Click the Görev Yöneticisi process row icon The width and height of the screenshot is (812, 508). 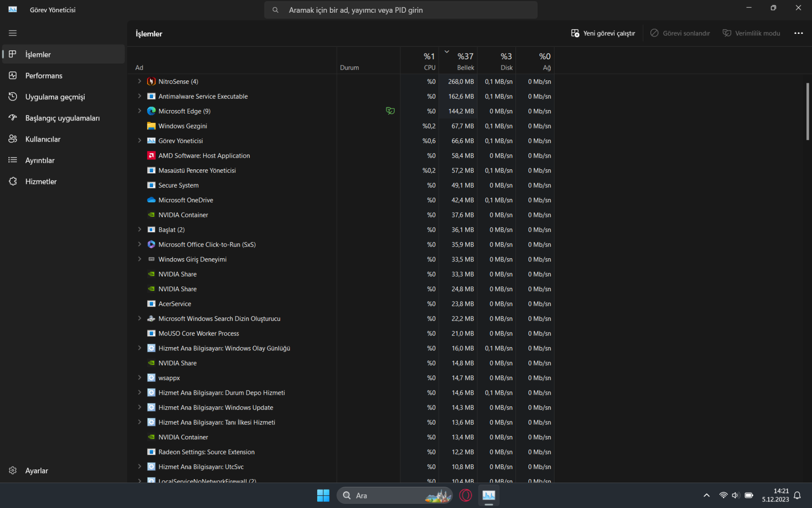[151, 141]
